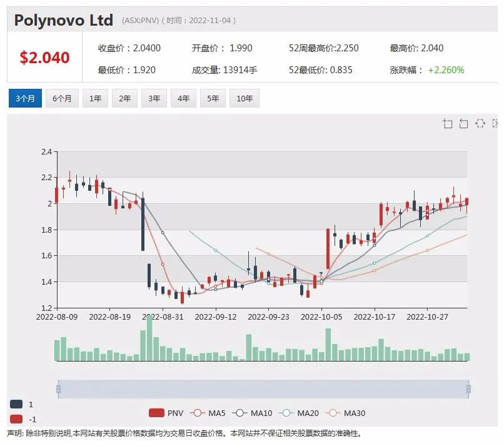Click the (ASX:PNV) ticker label
Image resolution: width=504 pixels, height=446 pixels.
[141, 21]
